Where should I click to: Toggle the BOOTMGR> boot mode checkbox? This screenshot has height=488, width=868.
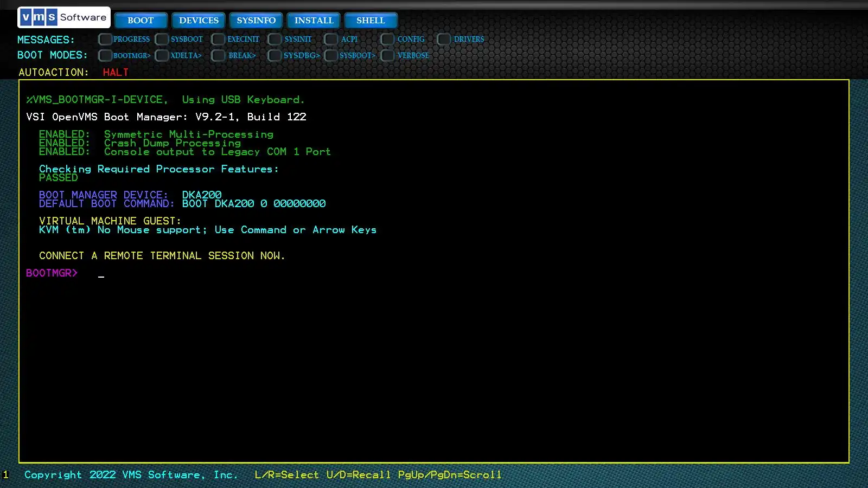(x=105, y=55)
